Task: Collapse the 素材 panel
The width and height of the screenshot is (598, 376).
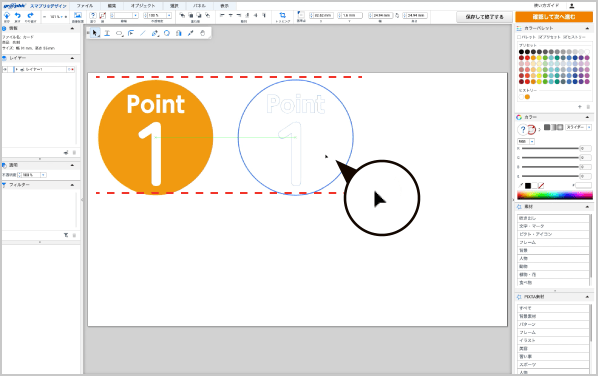Action: coord(587,207)
